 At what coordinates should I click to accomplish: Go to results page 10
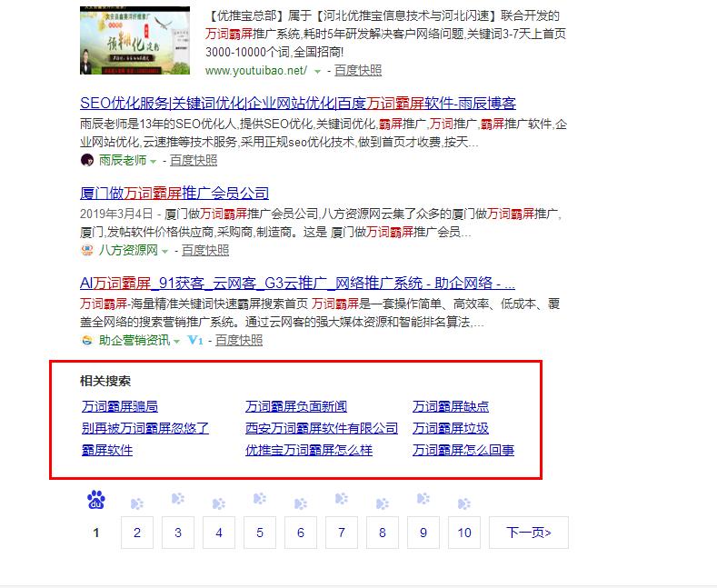(x=464, y=533)
